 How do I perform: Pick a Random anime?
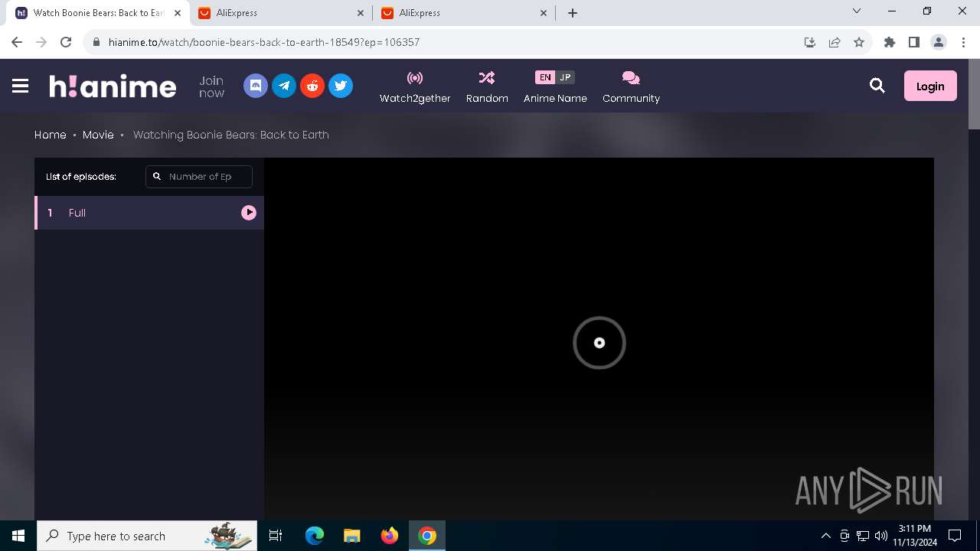click(487, 86)
